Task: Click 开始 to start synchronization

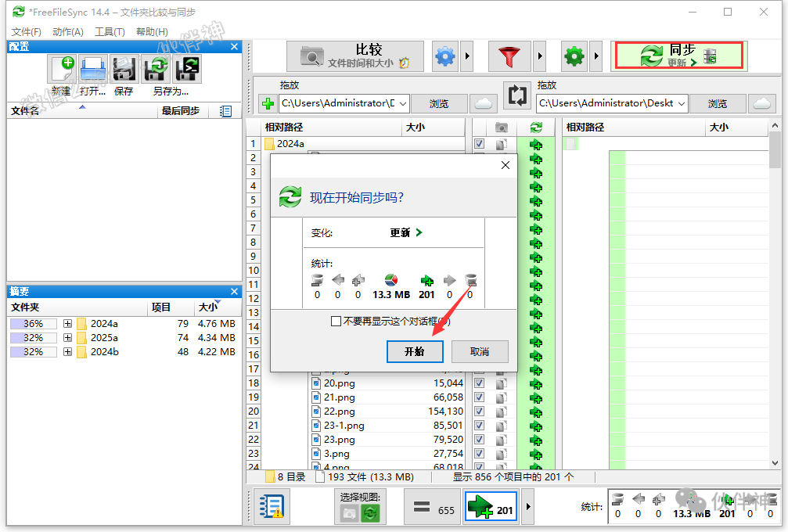Action: click(415, 351)
